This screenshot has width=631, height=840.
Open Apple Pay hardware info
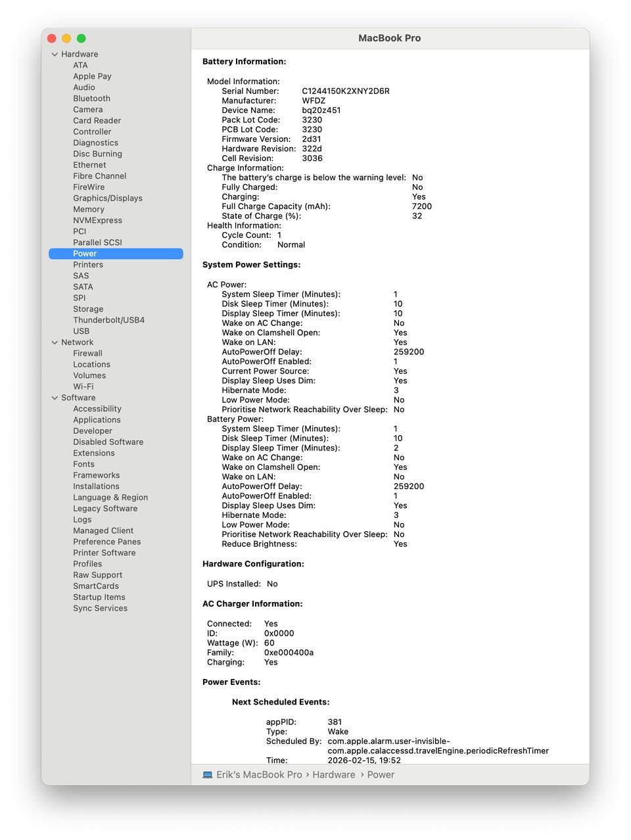92,76
